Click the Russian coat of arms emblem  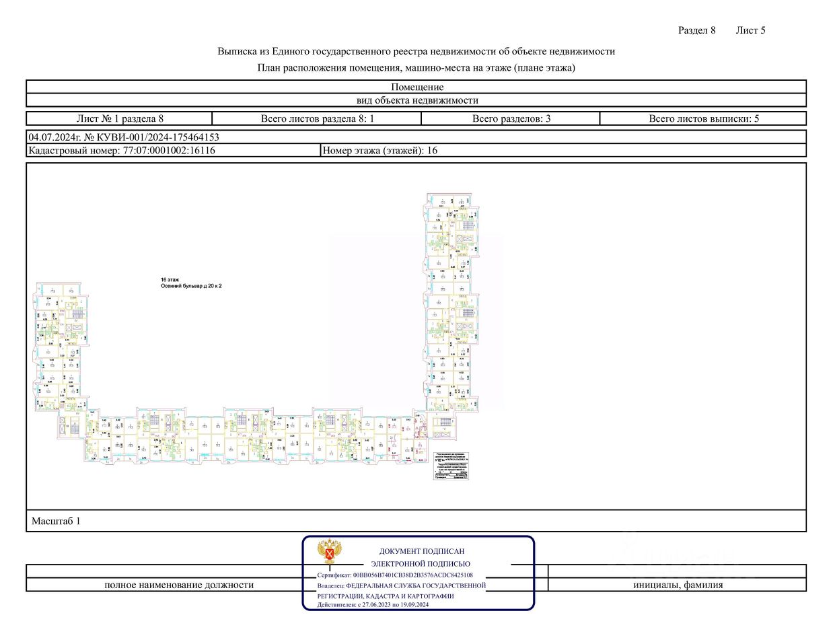pos(329,552)
